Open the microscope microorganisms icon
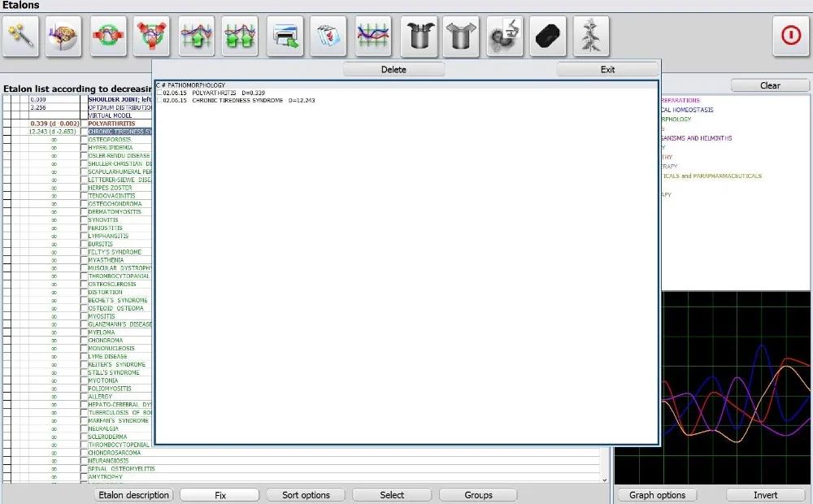 click(505, 36)
